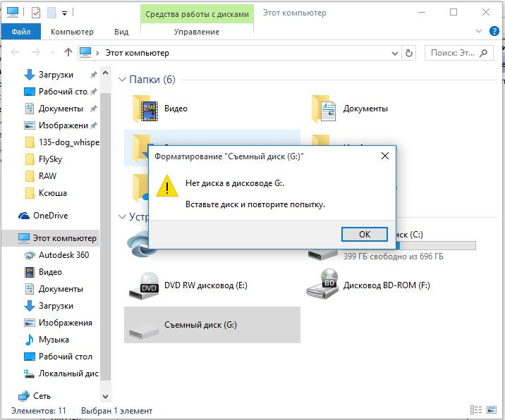The image size is (505, 420).
Task: Click OK in the format error dialog
Action: click(x=364, y=235)
